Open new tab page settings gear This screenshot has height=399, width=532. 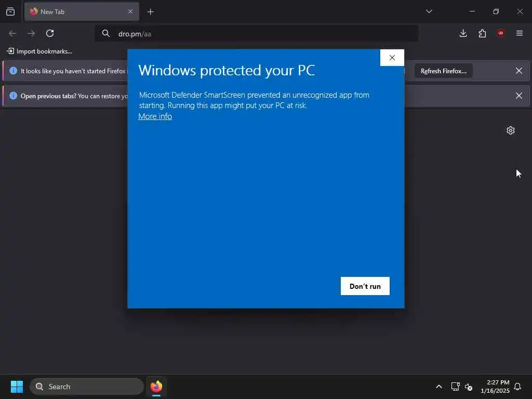pos(511,130)
